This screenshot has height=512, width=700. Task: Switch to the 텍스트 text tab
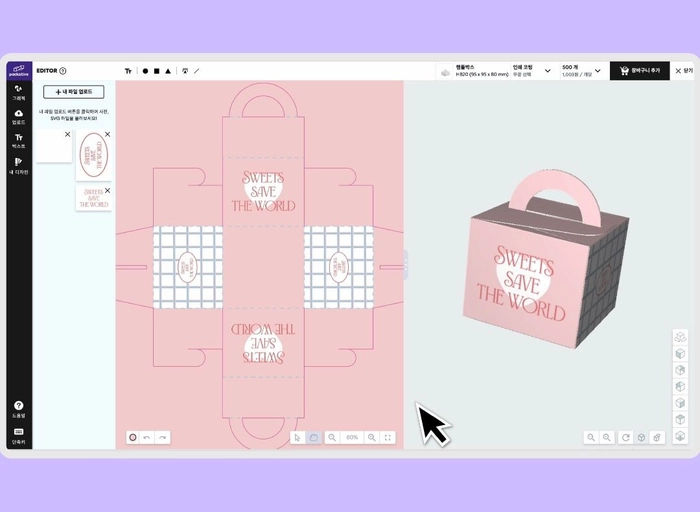[18, 140]
